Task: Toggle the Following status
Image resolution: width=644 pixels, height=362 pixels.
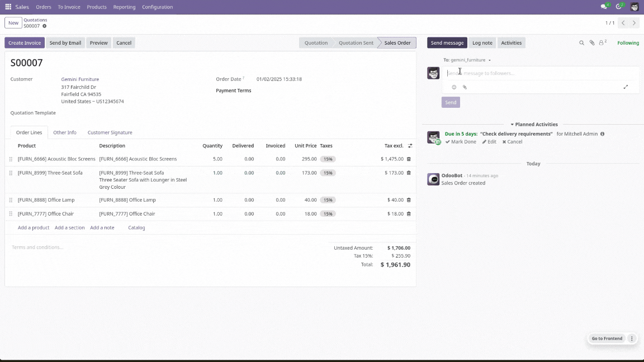Action: pyautogui.click(x=628, y=42)
